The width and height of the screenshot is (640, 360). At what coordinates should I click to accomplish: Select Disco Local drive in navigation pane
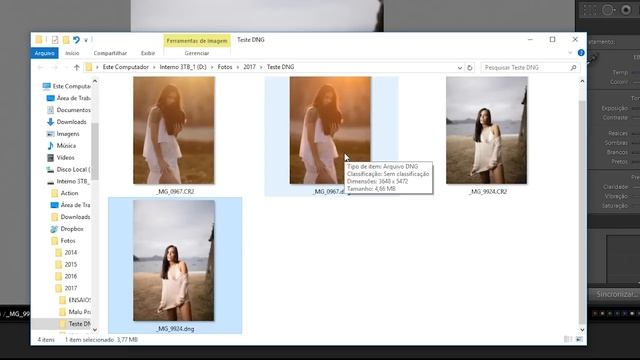tap(69, 169)
